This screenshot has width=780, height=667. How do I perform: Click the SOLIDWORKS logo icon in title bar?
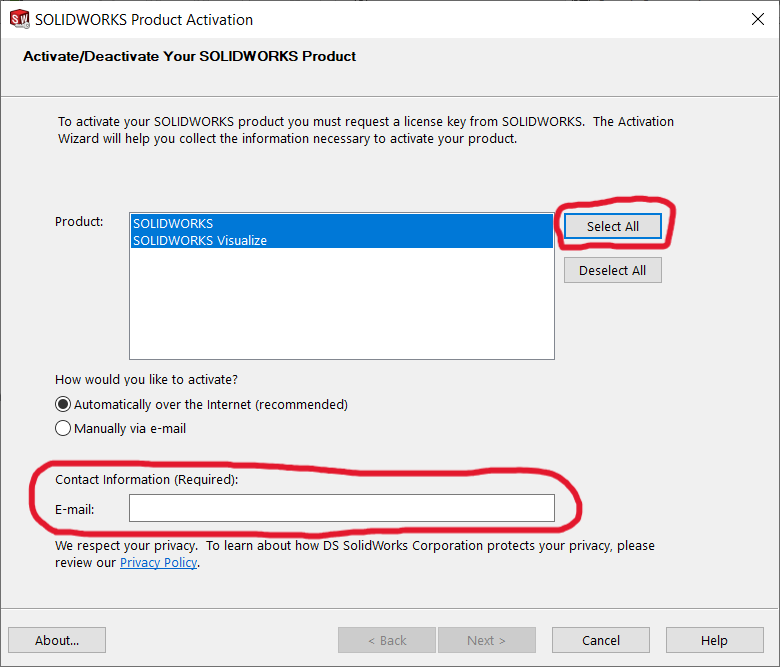click(x=19, y=19)
